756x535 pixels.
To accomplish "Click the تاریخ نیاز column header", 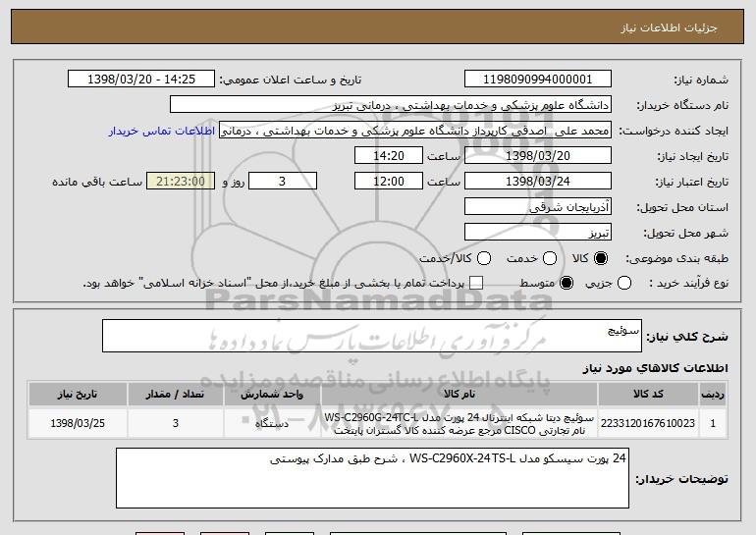I will pyautogui.click(x=78, y=395).
